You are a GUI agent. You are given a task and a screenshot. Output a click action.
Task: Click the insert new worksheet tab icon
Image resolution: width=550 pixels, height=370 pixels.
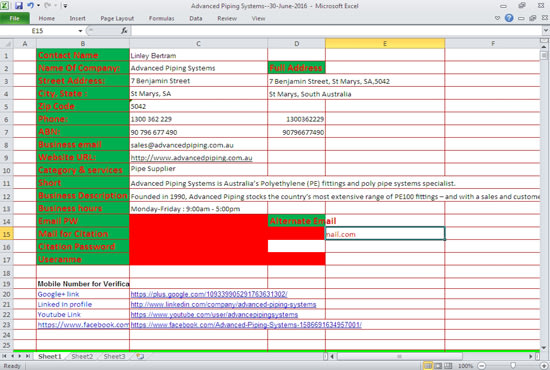pyautogui.click(x=140, y=356)
